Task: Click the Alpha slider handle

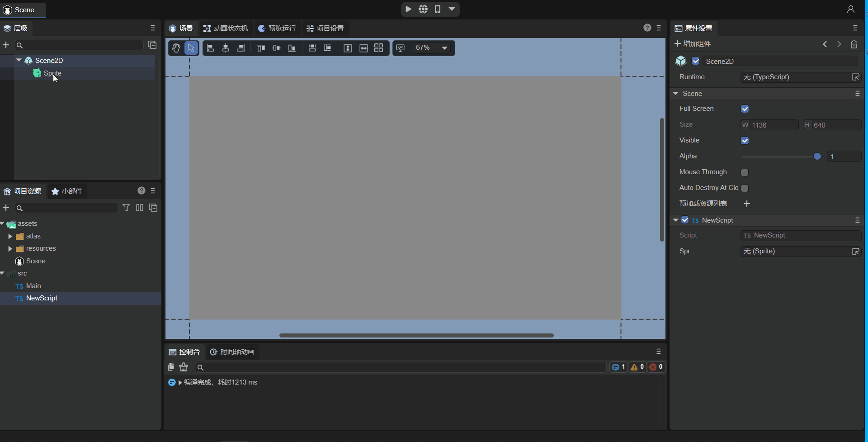Action: pos(817,157)
